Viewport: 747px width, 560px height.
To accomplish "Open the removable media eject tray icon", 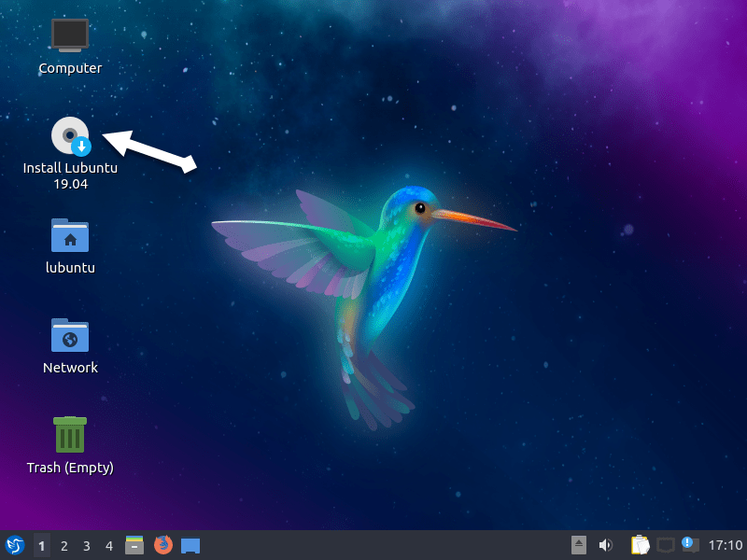I will point(579,545).
